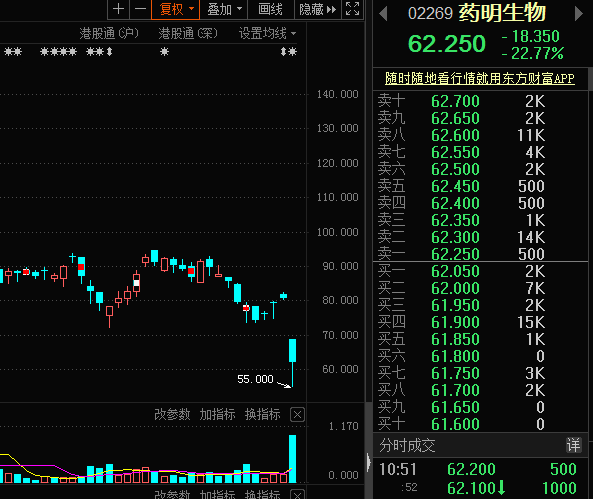Click the 卖六 ask price 62.500
Image resolution: width=593 pixels, height=499 pixels.
coord(455,169)
